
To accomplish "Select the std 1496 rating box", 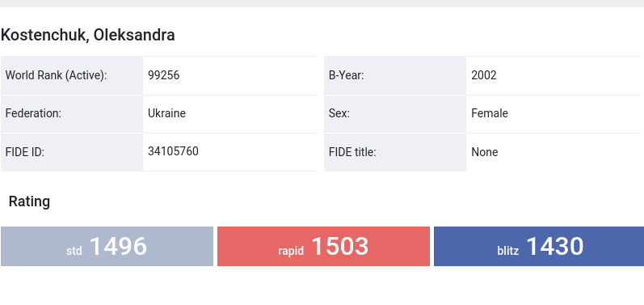I will [x=107, y=246].
